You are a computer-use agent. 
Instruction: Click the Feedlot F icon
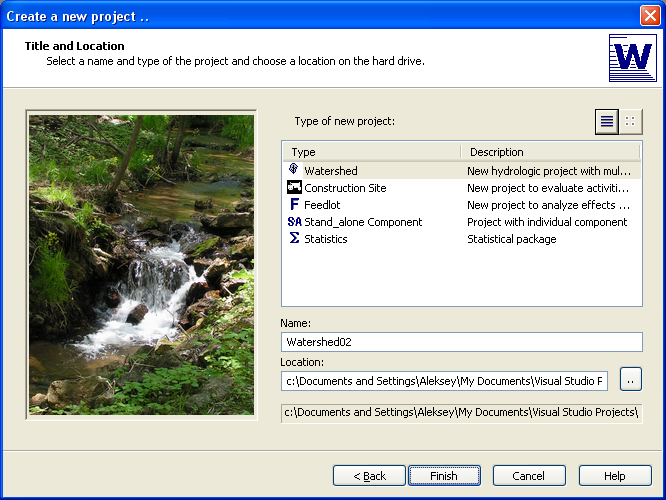click(294, 204)
